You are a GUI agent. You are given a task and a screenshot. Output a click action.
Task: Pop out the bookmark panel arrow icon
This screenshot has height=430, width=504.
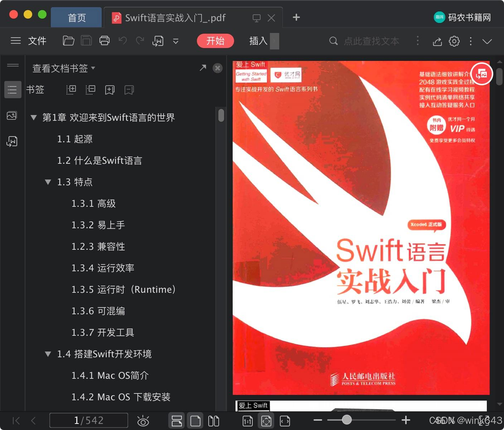(203, 68)
